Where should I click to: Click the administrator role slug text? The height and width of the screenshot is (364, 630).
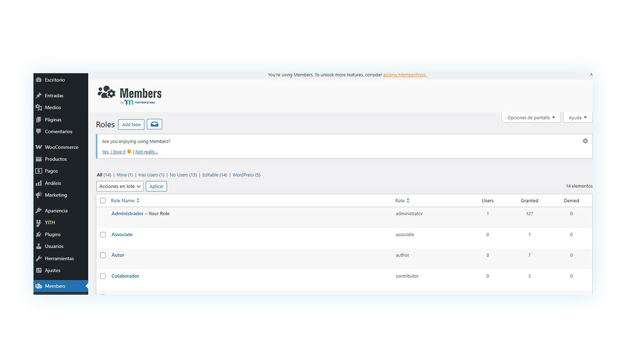point(409,214)
